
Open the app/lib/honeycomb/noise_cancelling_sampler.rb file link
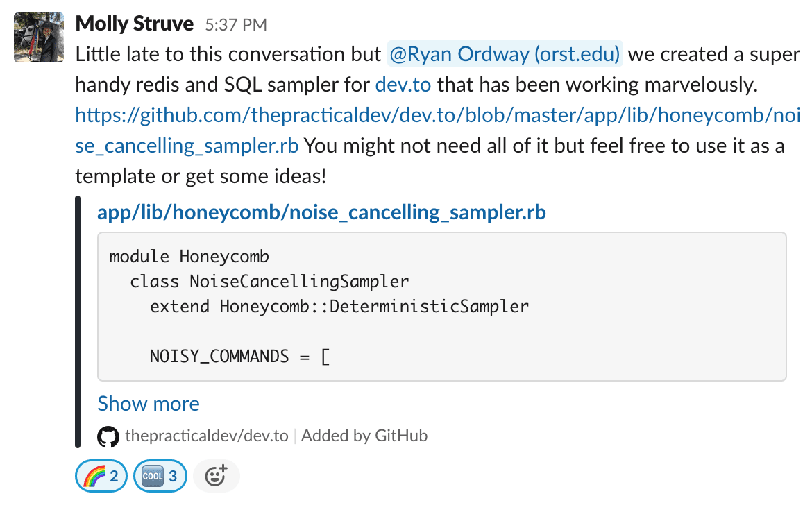pyautogui.click(x=321, y=212)
